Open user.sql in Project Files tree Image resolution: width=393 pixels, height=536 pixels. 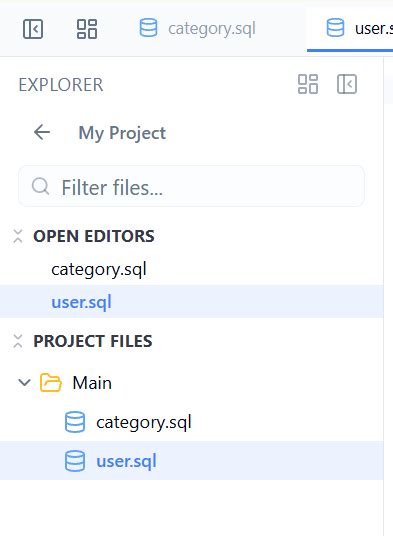191,460
